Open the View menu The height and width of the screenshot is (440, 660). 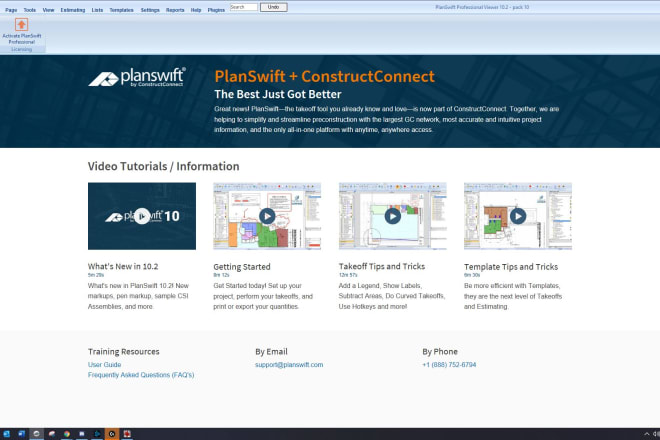tap(48, 10)
